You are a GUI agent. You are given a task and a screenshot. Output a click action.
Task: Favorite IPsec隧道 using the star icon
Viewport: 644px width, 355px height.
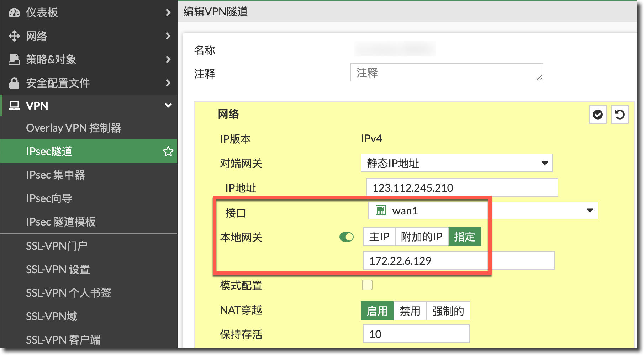click(x=168, y=152)
